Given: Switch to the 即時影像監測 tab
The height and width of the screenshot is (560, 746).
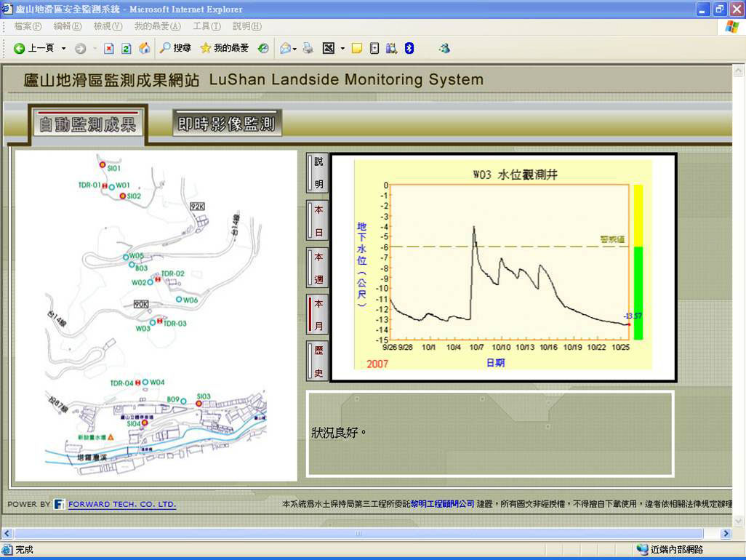Looking at the screenshot, I should [226, 124].
